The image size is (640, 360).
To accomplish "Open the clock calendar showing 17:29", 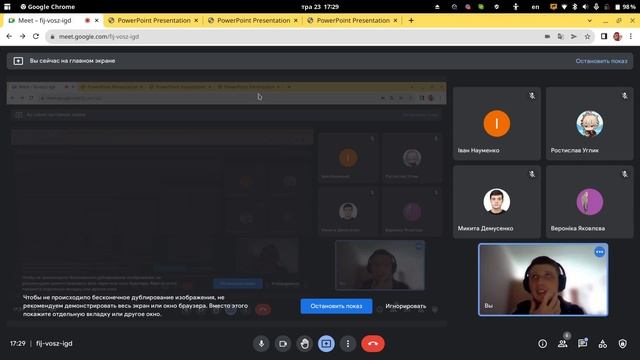I will coord(320,7).
